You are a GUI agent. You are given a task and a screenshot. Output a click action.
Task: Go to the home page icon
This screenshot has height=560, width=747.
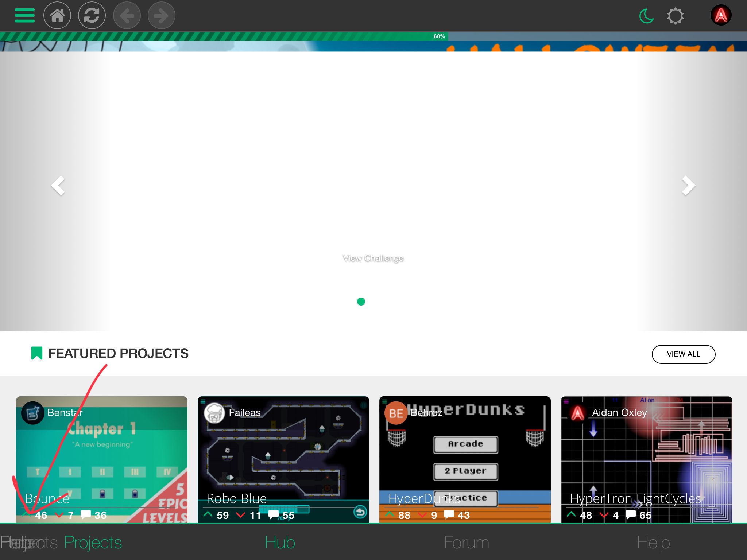pos(57,16)
